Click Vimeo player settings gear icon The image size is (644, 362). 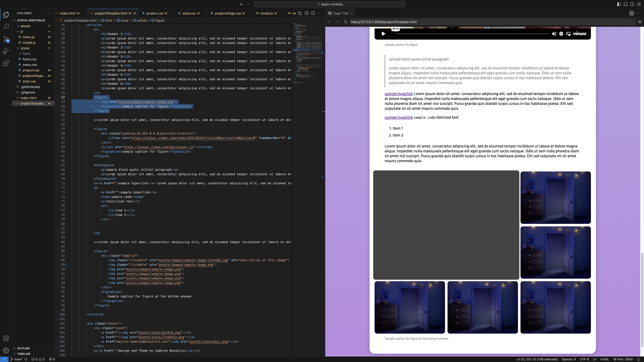561,34
